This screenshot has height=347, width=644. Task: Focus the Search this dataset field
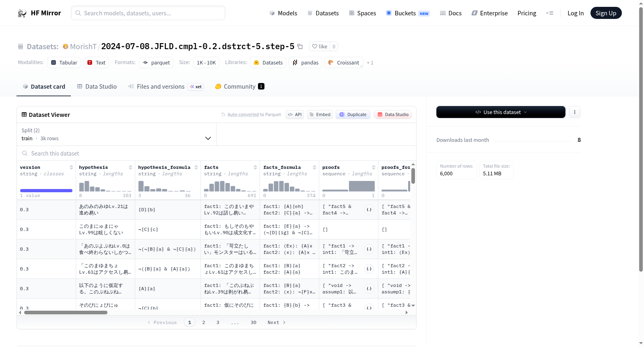coord(217,153)
